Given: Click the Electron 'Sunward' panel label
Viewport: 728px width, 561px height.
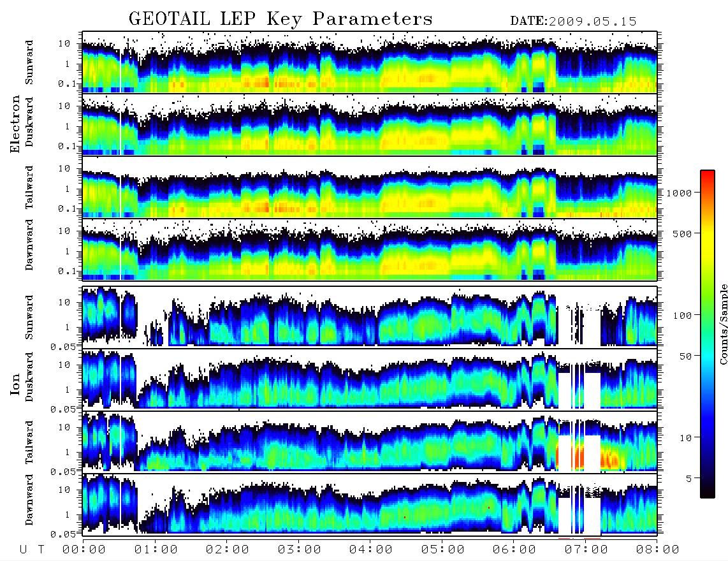Looking at the screenshot, I should click(x=29, y=62).
